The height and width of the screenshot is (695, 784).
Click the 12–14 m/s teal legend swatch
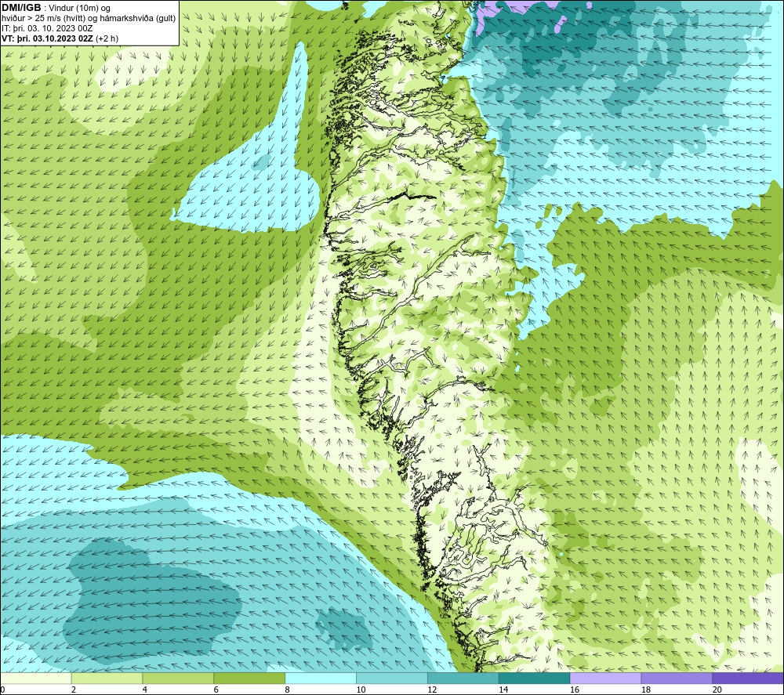463,679
